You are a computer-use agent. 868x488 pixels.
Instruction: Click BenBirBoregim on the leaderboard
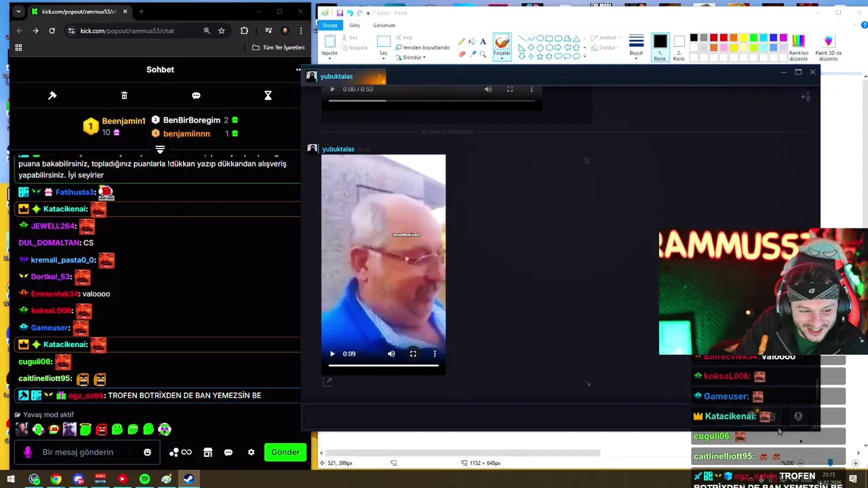192,120
